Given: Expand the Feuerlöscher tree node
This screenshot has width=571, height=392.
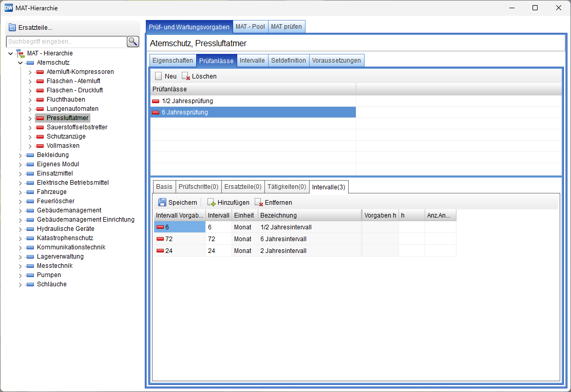Looking at the screenshot, I should tap(21, 201).
